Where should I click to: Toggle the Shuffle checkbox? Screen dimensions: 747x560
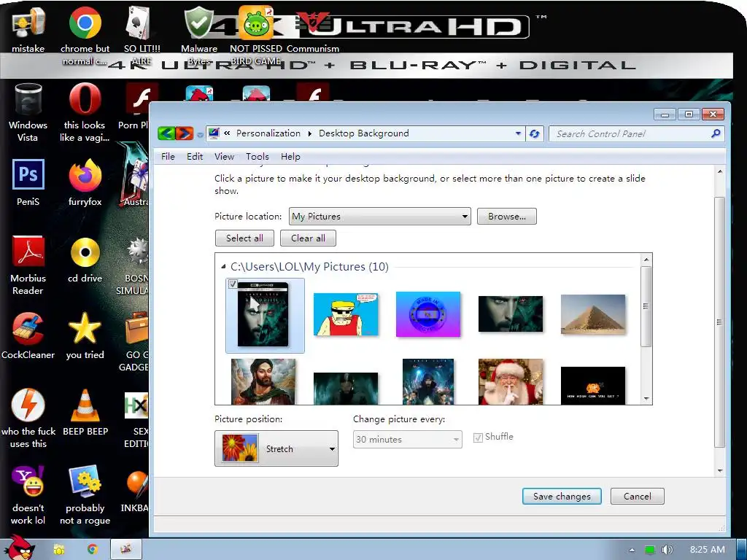(478, 437)
